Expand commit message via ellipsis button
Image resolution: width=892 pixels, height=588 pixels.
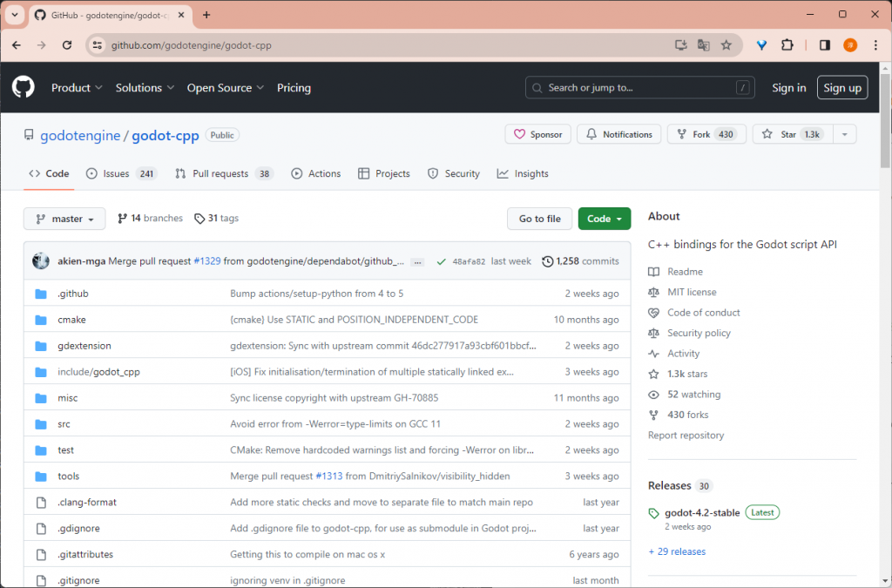coord(418,262)
